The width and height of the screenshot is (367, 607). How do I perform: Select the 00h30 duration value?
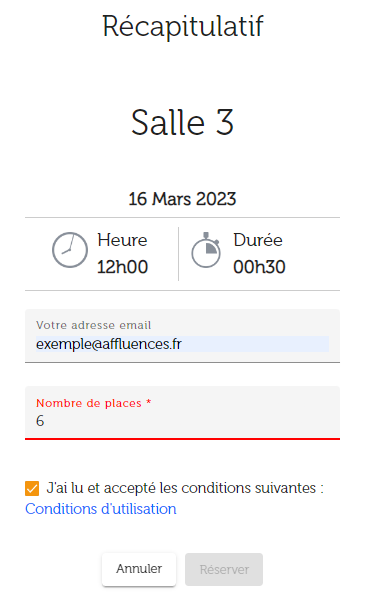[259, 267]
